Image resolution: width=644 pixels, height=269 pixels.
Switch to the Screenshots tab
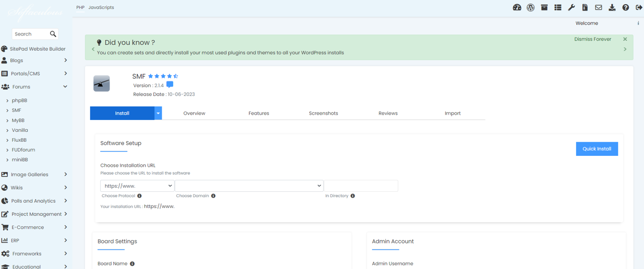click(323, 113)
